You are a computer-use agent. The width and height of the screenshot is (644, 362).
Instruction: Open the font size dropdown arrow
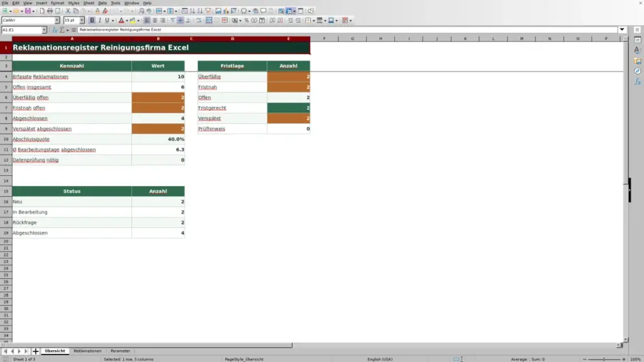click(x=82, y=20)
